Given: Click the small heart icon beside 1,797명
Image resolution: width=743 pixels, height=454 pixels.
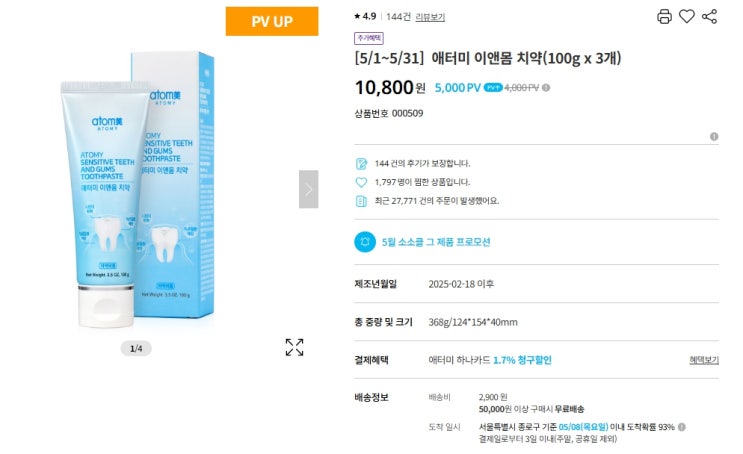Looking at the screenshot, I should (x=362, y=182).
